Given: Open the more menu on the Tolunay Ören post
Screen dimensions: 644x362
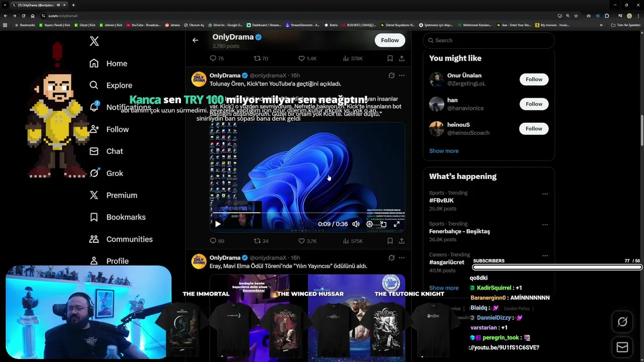Looking at the screenshot, I should (401, 75).
